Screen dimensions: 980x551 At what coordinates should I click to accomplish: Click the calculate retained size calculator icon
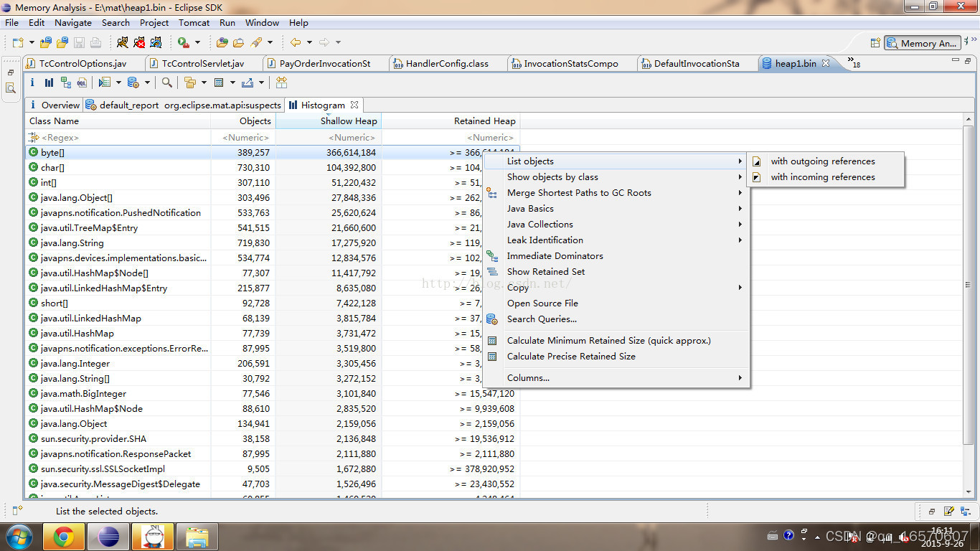219,83
